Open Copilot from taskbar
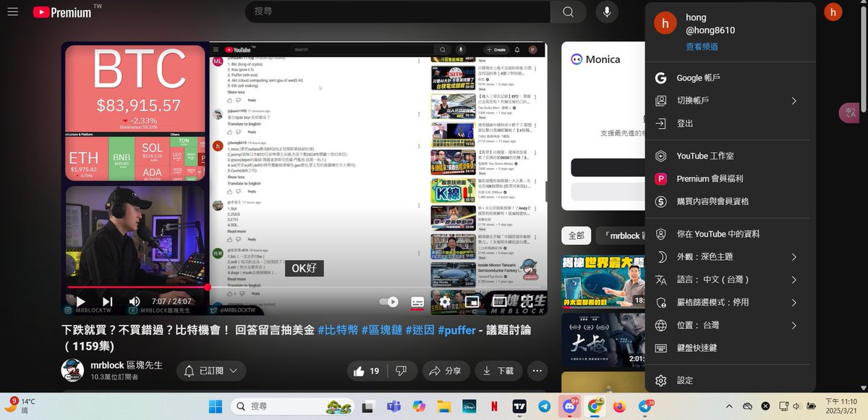 419,406
